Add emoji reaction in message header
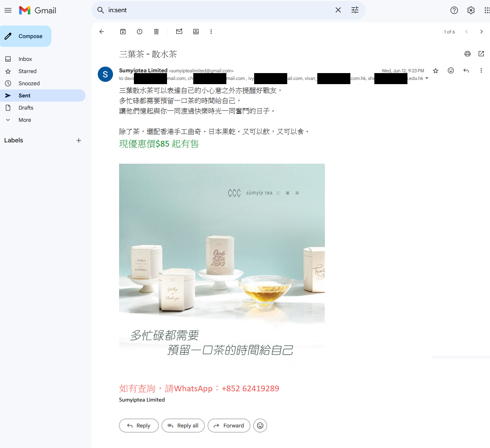Image resolution: width=490 pixels, height=448 pixels. click(451, 70)
